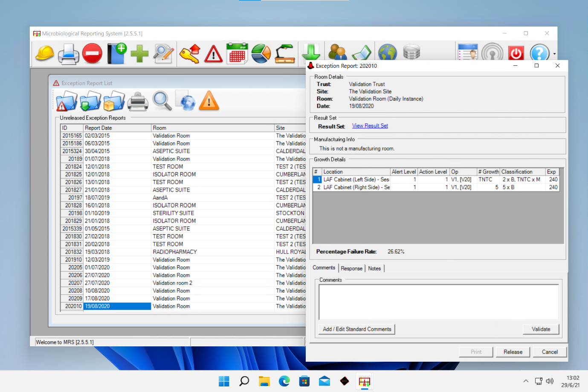Viewport: 588px width, 392px height.
Task: Launch Microsoft Edge from the taskbar
Action: [x=284, y=381]
